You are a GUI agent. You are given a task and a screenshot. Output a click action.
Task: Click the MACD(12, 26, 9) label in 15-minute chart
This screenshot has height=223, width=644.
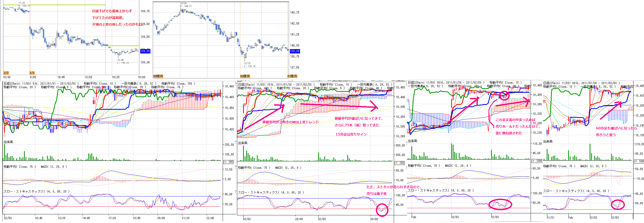click(x=288, y=168)
